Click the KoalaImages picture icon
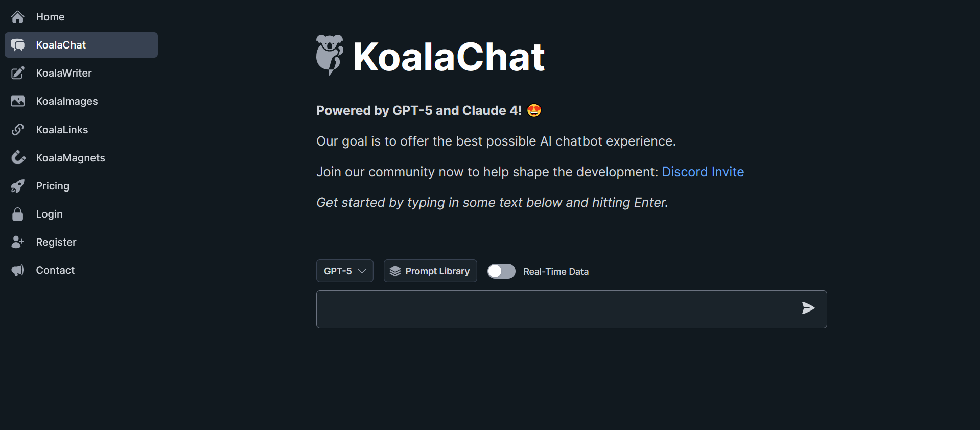This screenshot has width=980, height=430. click(x=17, y=101)
